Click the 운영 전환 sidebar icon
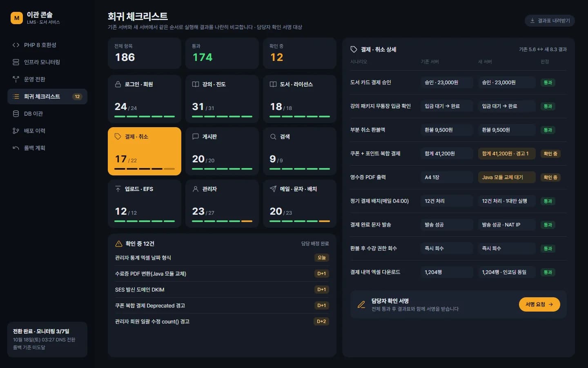 16,79
